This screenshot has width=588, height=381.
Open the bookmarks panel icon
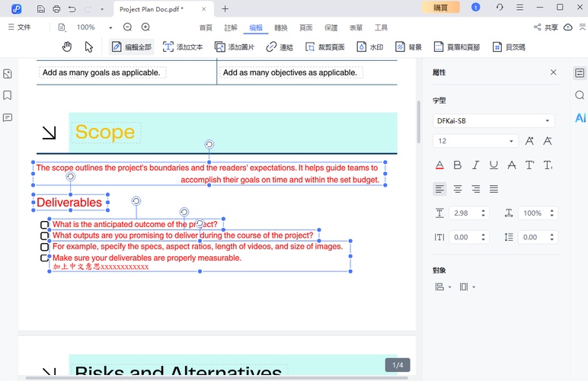tap(8, 96)
